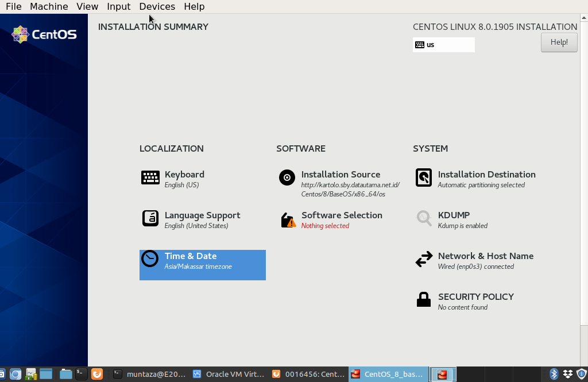
Task: Open Time & Date clock icon
Action: click(x=150, y=259)
